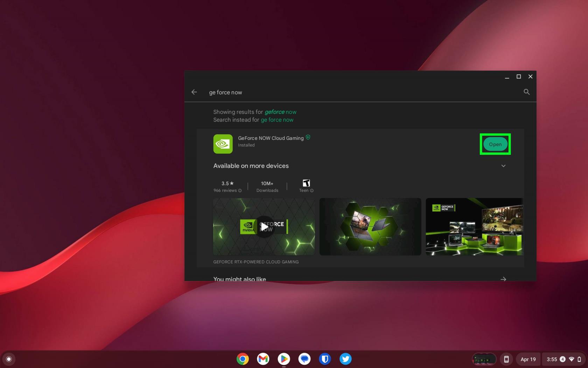Viewport: 588px width, 368px height.
Task: Play the GeForce NOW promo video
Action: pos(264,227)
